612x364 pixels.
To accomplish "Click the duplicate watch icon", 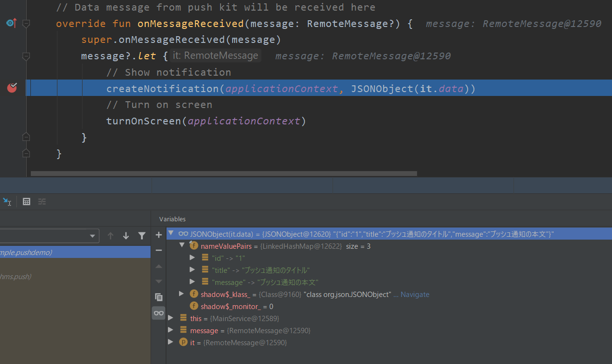I will pyautogui.click(x=159, y=297).
